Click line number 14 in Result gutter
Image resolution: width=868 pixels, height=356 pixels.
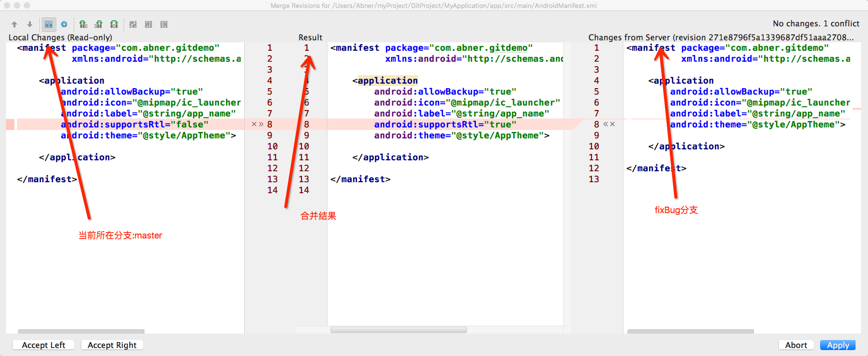coord(304,190)
